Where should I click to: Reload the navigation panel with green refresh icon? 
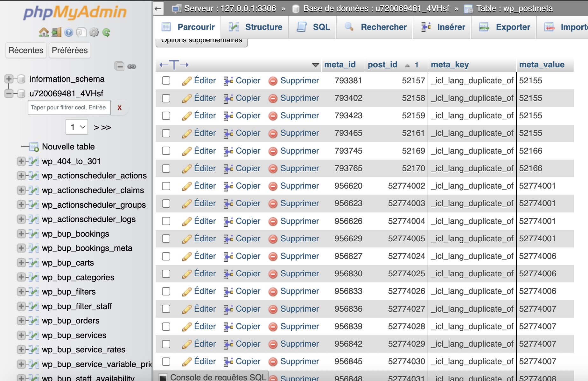pos(106,32)
